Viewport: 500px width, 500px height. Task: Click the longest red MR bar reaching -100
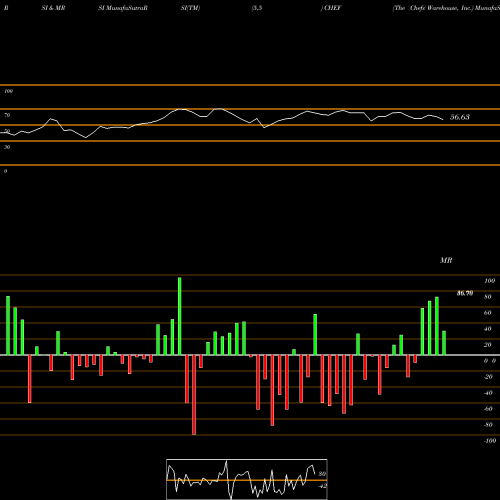194,395
